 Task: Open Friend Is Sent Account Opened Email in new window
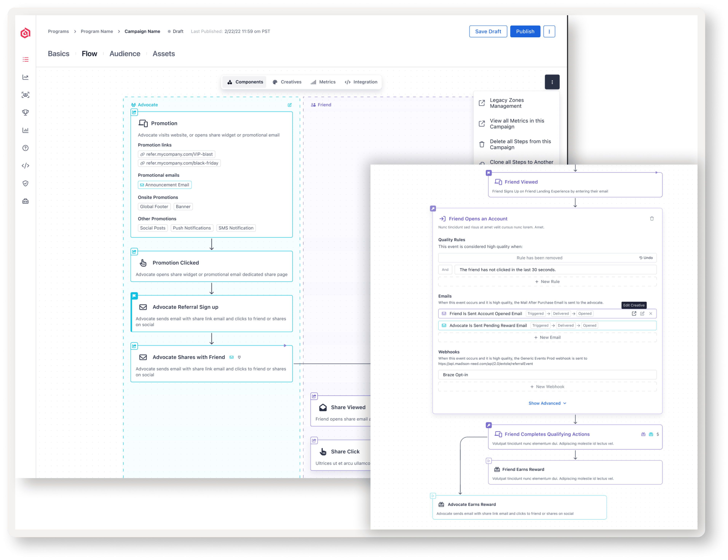[634, 313]
